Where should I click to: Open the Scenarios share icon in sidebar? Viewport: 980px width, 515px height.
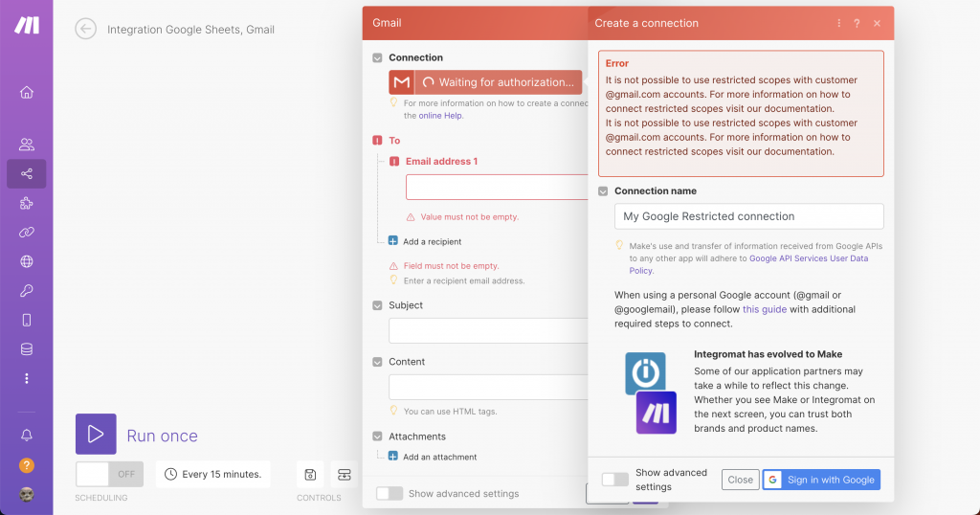(x=26, y=174)
